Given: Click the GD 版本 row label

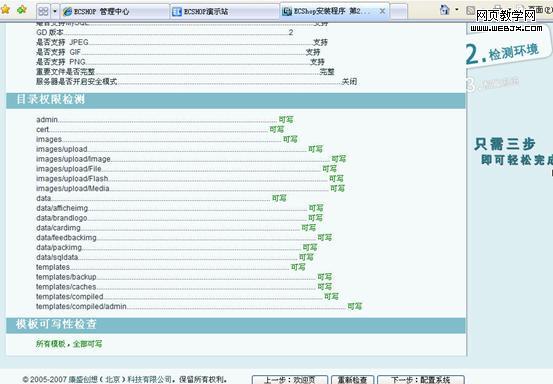Looking at the screenshot, I should tap(50, 32).
